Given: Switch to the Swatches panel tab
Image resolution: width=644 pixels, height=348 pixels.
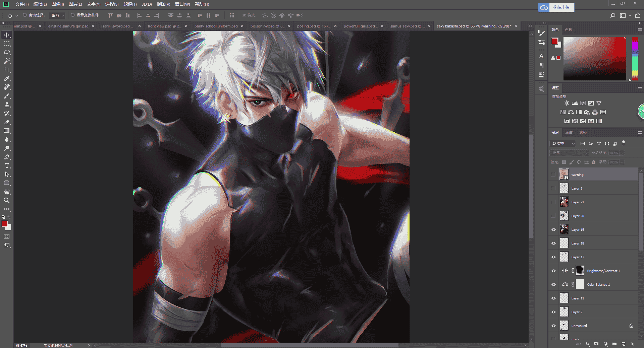Looking at the screenshot, I should (x=569, y=30).
